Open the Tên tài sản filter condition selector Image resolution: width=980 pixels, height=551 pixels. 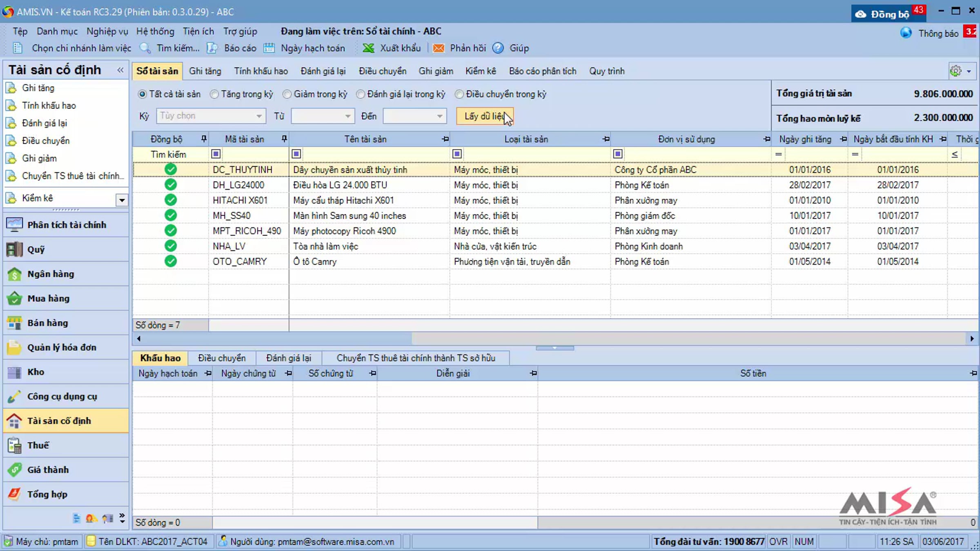(x=296, y=154)
